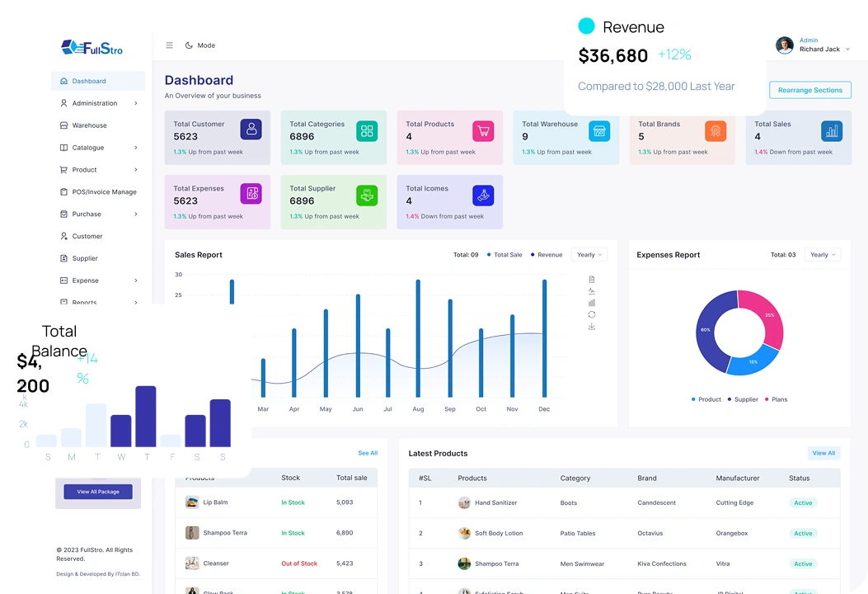Click the pink 25% segment of the donut chart

tap(765, 315)
